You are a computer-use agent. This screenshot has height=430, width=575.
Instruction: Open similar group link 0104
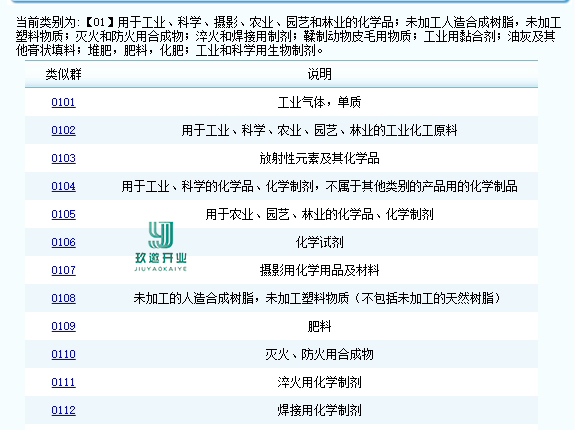pos(63,186)
